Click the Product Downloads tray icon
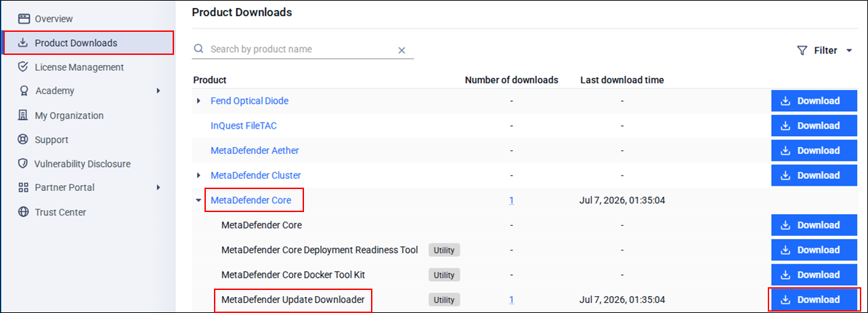The width and height of the screenshot is (868, 313). pyautogui.click(x=23, y=43)
